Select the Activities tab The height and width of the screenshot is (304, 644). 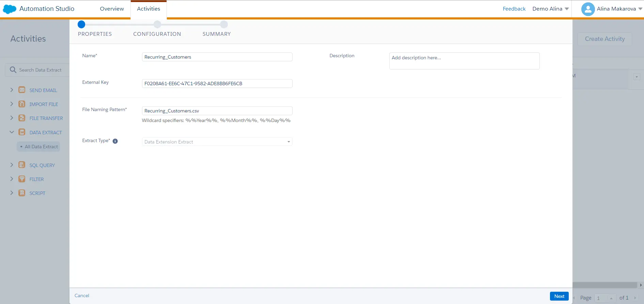[x=148, y=9]
